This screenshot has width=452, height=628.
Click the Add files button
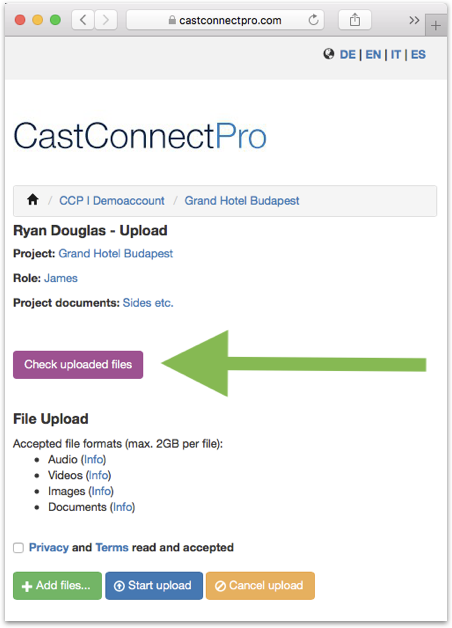pyautogui.click(x=57, y=586)
